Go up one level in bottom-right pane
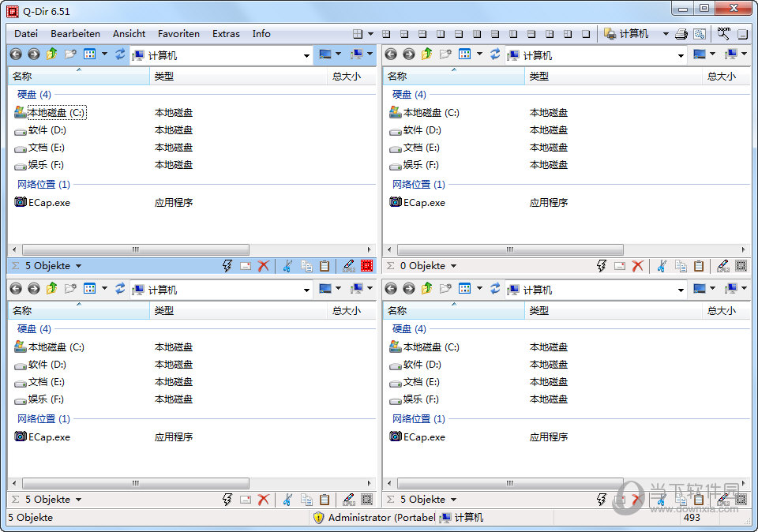Screen dimensions: 758x532 [427, 288]
